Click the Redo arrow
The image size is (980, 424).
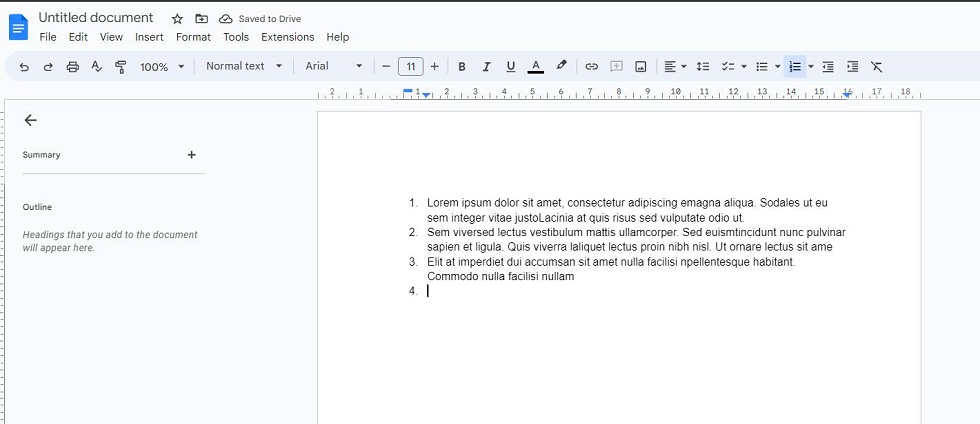click(48, 66)
